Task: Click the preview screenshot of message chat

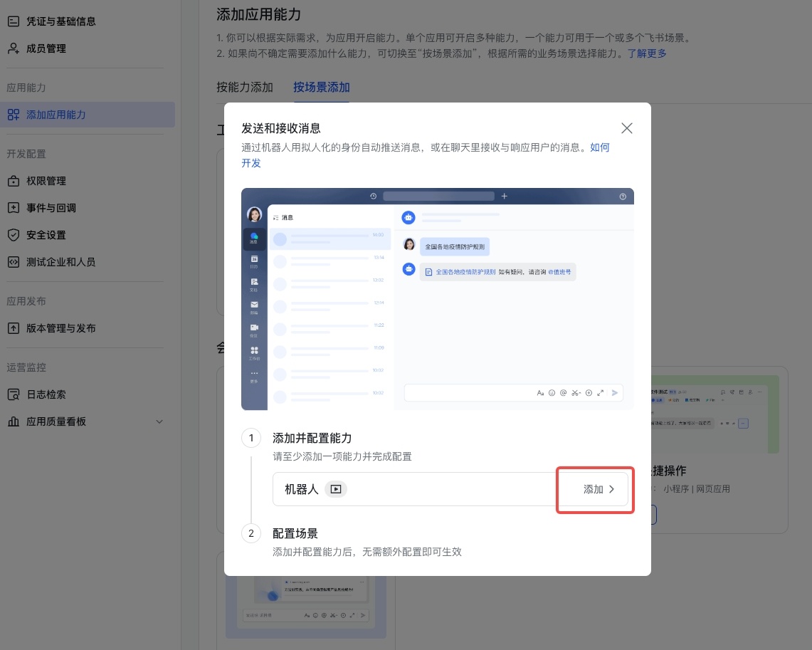Action: tap(437, 299)
